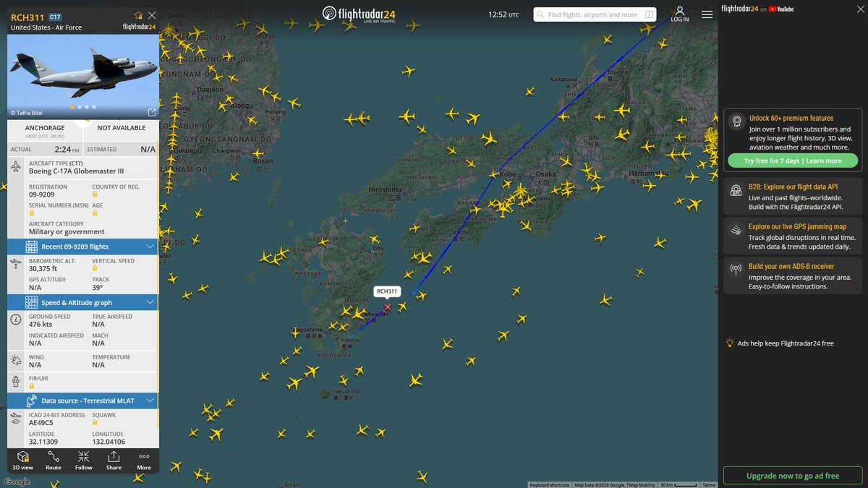This screenshot has width=868, height=488.
Task: Share this flight via Share icon
Action: coord(114,460)
